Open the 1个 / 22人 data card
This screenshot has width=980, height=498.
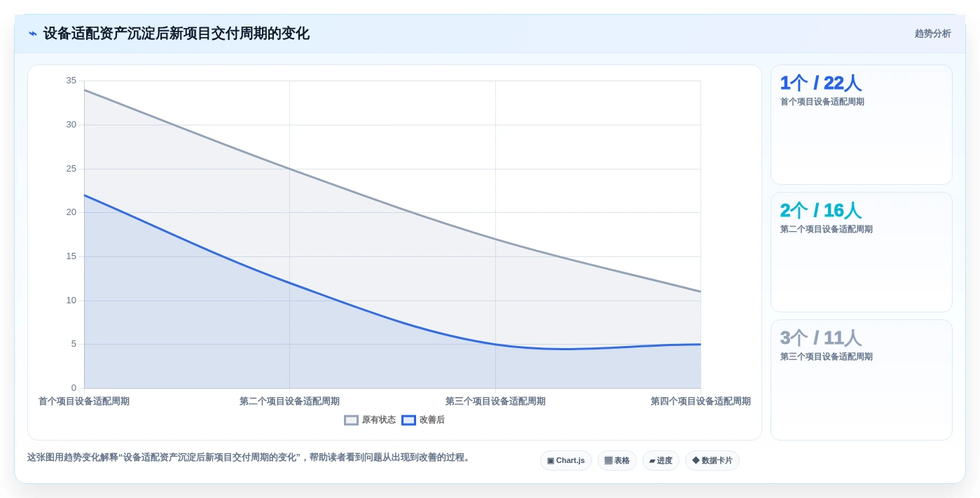click(x=862, y=125)
